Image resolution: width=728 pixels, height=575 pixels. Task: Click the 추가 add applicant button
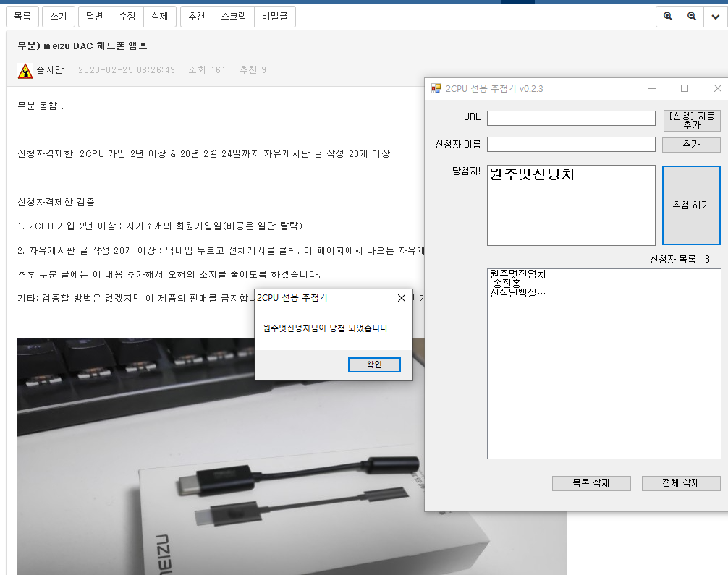691,145
